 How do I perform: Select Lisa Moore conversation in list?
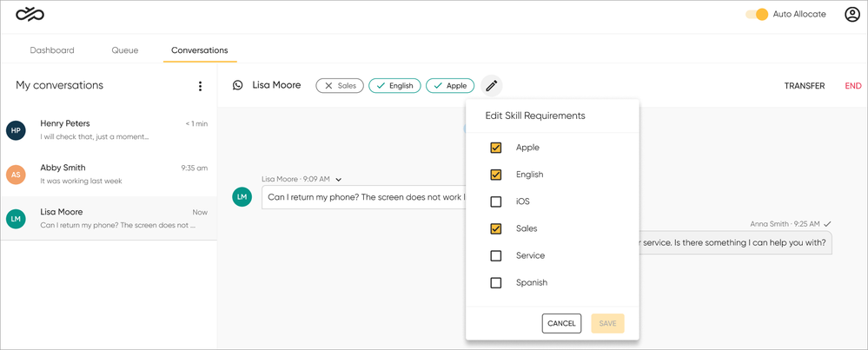coord(109,218)
